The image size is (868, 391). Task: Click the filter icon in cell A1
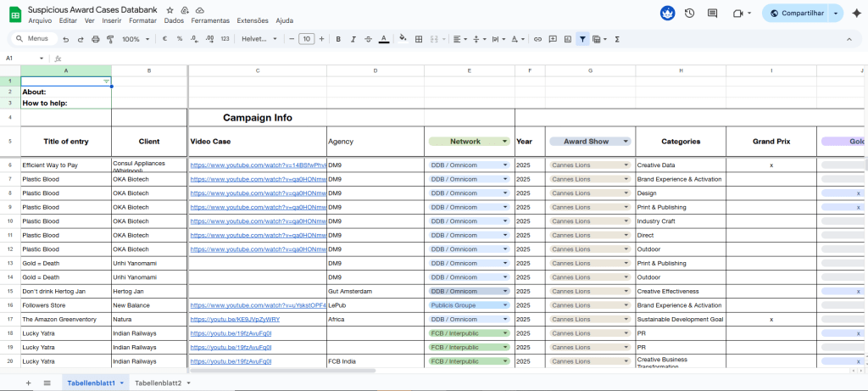tap(106, 81)
